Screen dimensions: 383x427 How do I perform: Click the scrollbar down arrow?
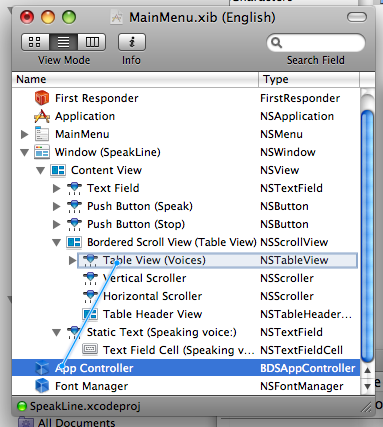(367, 386)
